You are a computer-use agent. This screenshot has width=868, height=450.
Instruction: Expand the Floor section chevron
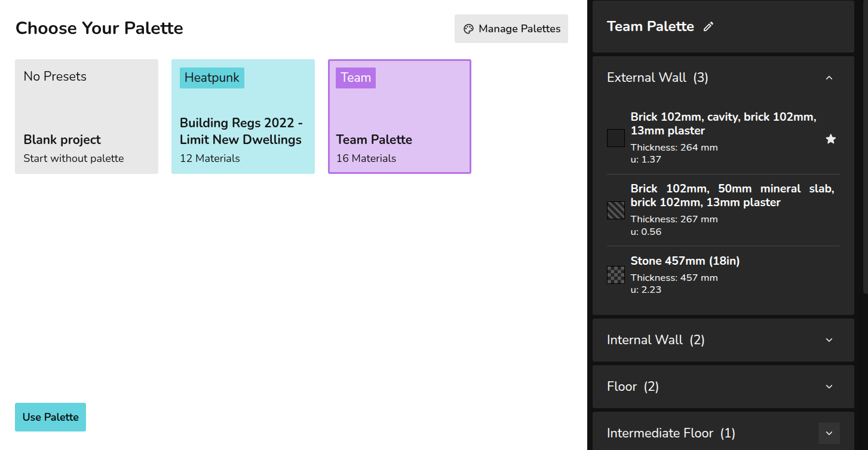(x=829, y=387)
